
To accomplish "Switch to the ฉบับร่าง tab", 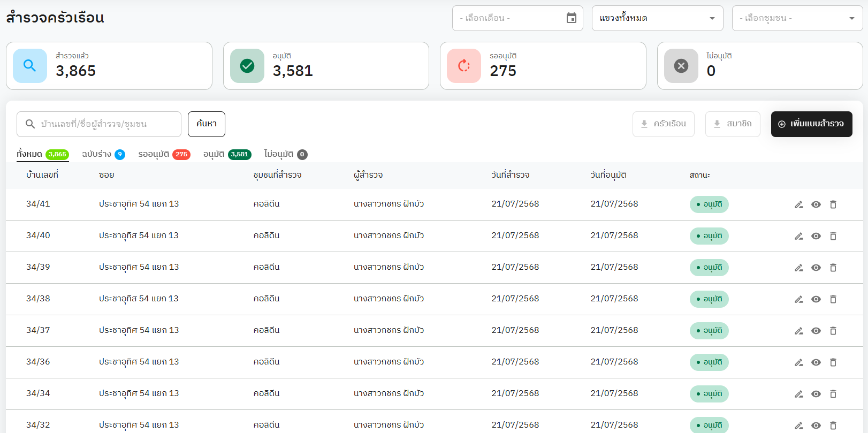I will coord(103,154).
